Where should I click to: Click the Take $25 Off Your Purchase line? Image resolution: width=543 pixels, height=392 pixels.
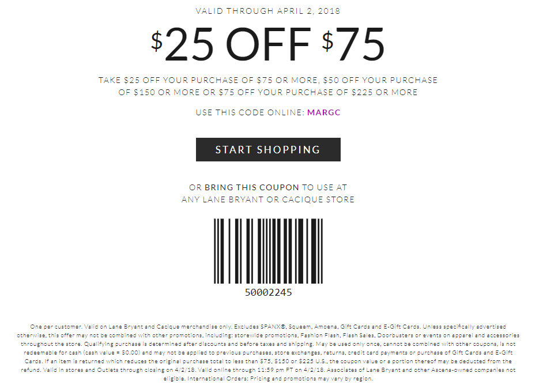point(268,80)
